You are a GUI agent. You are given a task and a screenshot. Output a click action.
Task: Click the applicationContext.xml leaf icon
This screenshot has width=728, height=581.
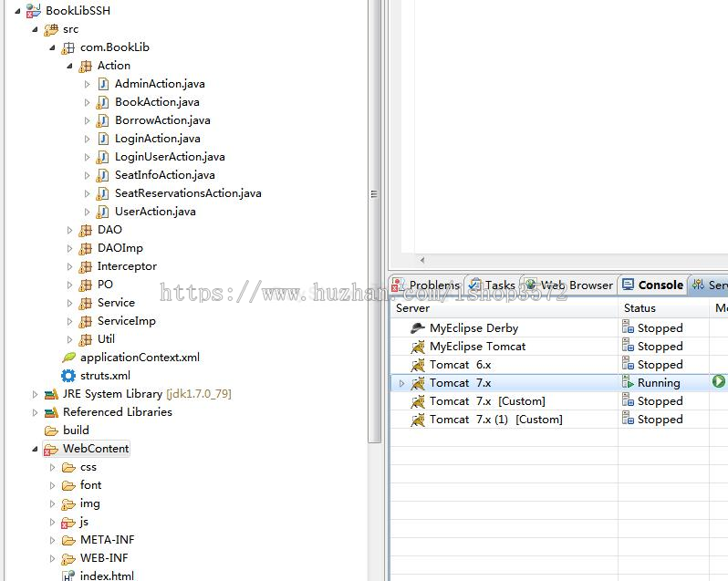(x=68, y=358)
